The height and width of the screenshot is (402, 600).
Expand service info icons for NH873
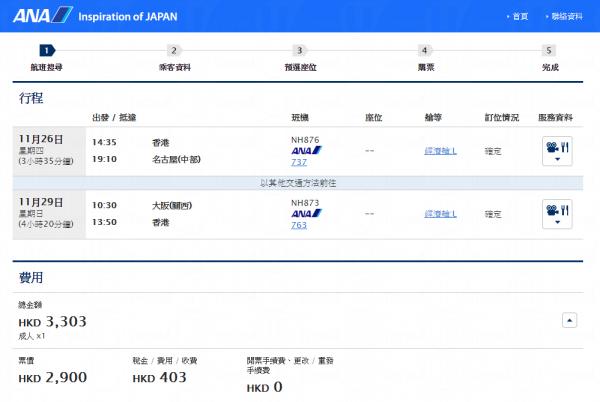[x=557, y=214]
